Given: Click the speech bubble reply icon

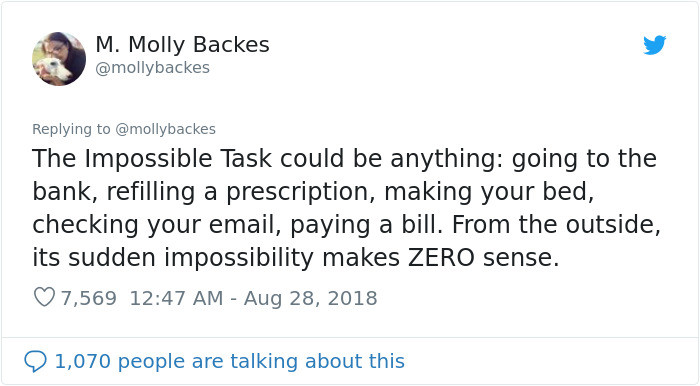Looking at the screenshot, I should point(35,361).
